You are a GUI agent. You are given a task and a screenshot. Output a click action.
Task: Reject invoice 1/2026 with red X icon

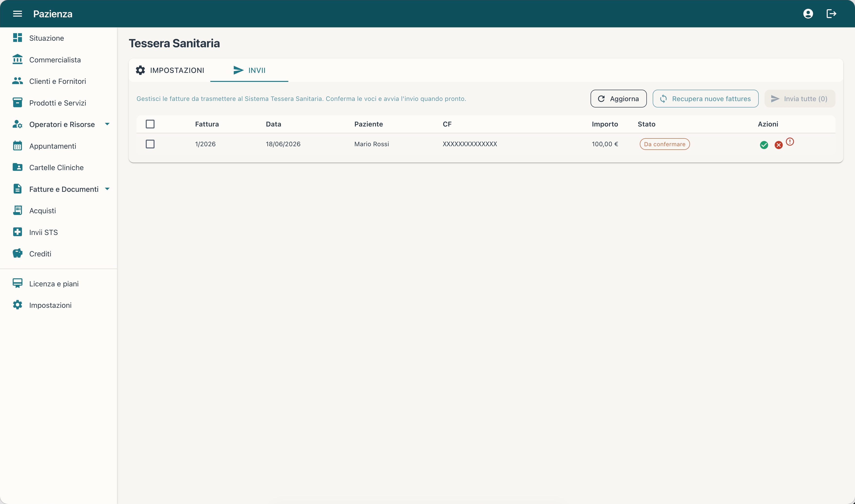pyautogui.click(x=779, y=145)
